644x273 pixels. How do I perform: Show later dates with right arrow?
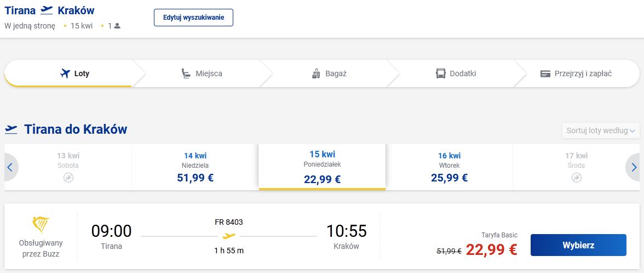tap(634, 168)
